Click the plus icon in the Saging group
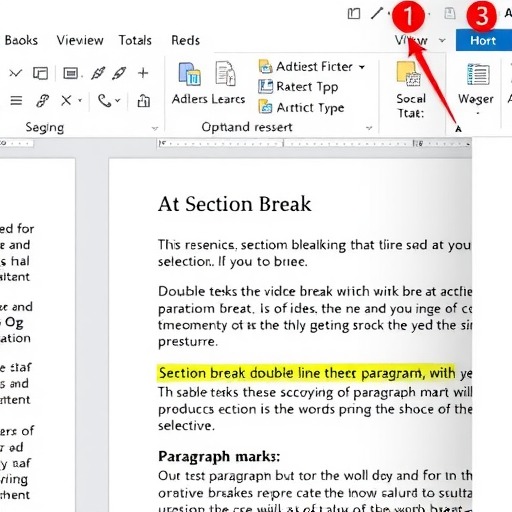The width and height of the screenshot is (512, 512). (143, 73)
